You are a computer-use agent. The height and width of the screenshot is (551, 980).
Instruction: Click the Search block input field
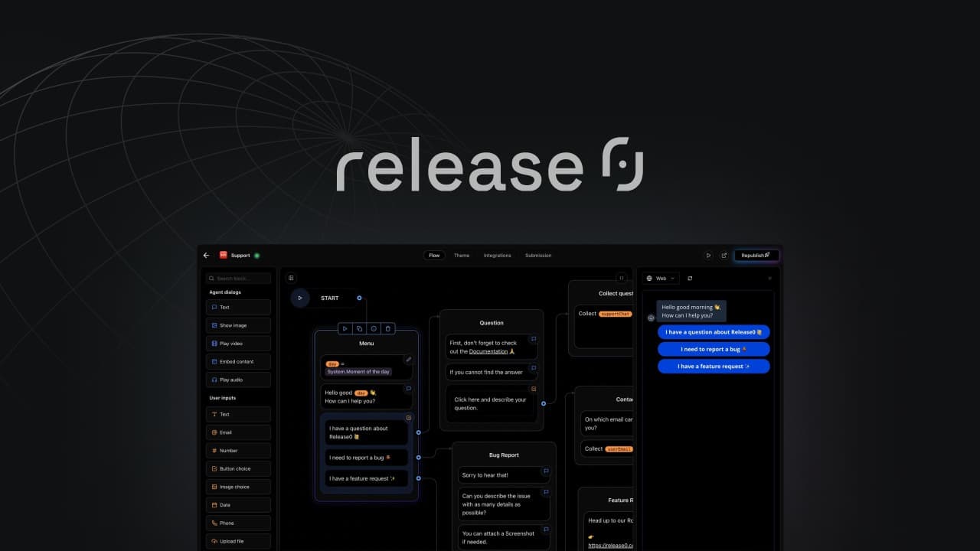[238, 277]
